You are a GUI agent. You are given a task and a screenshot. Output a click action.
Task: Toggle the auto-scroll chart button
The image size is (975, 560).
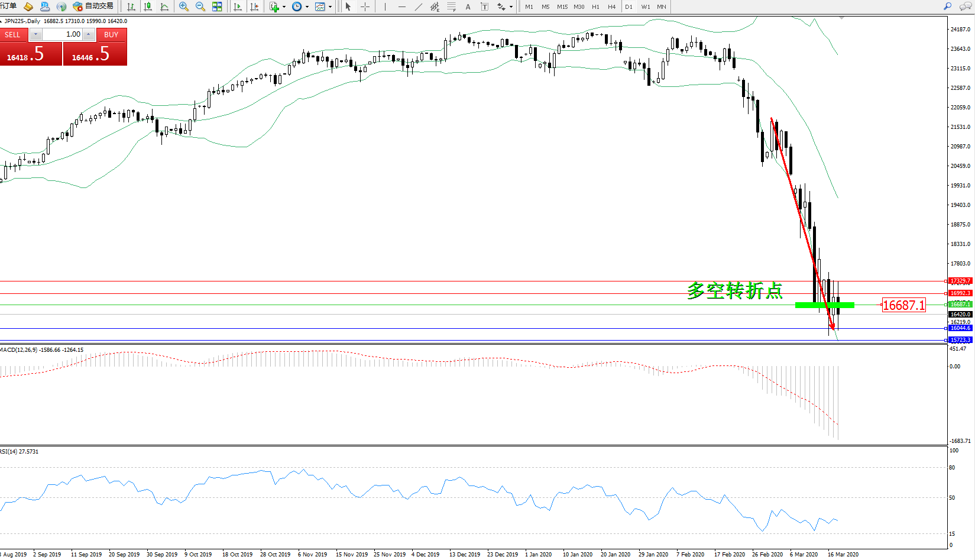[x=238, y=7]
